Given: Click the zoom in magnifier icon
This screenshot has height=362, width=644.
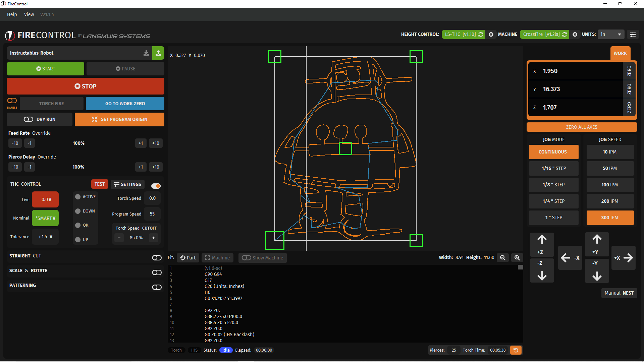Looking at the screenshot, I should [517, 258].
